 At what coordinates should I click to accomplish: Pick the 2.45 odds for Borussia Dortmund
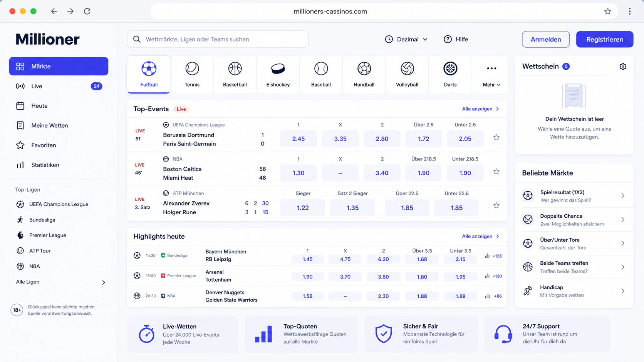[299, 139]
